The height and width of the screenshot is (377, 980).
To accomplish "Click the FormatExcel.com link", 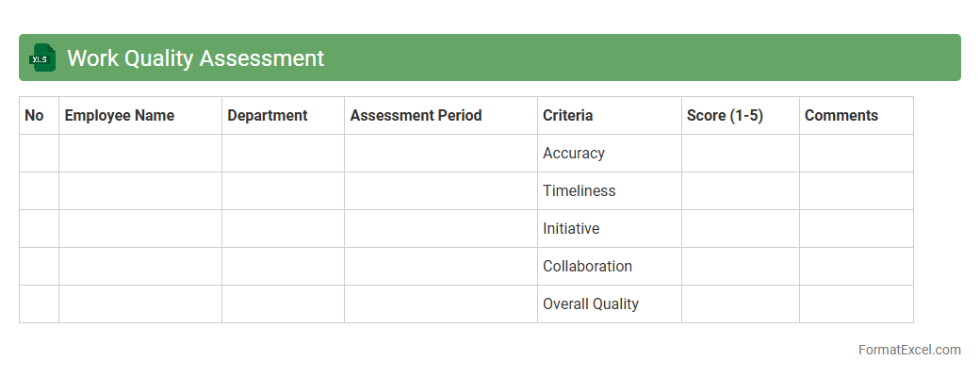I will (908, 350).
